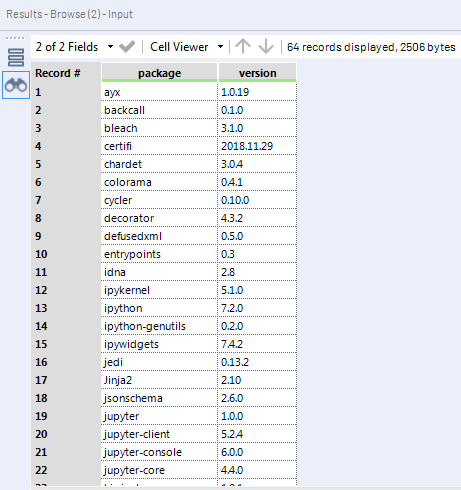
Task: Select version cell 2018.11.29
Action: pyautogui.click(x=257, y=146)
